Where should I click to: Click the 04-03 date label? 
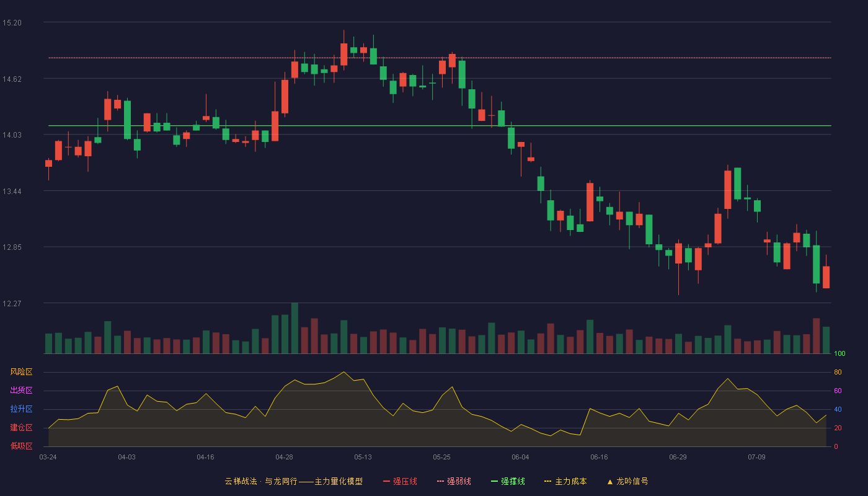[126, 457]
